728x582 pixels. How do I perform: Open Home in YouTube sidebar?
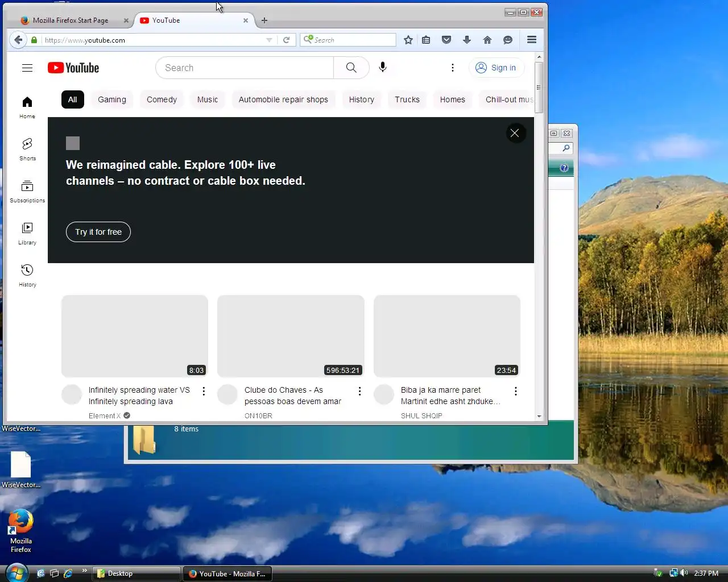coord(27,107)
